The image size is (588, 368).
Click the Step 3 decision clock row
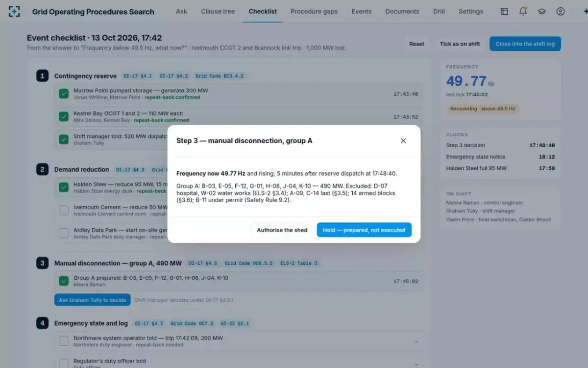(500, 145)
